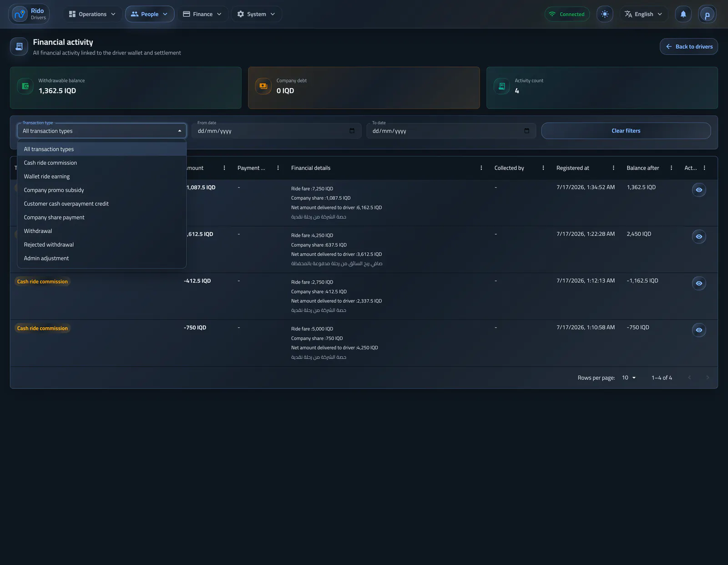
Task: View details of the 1:12:13 AM transaction
Action: (x=699, y=283)
